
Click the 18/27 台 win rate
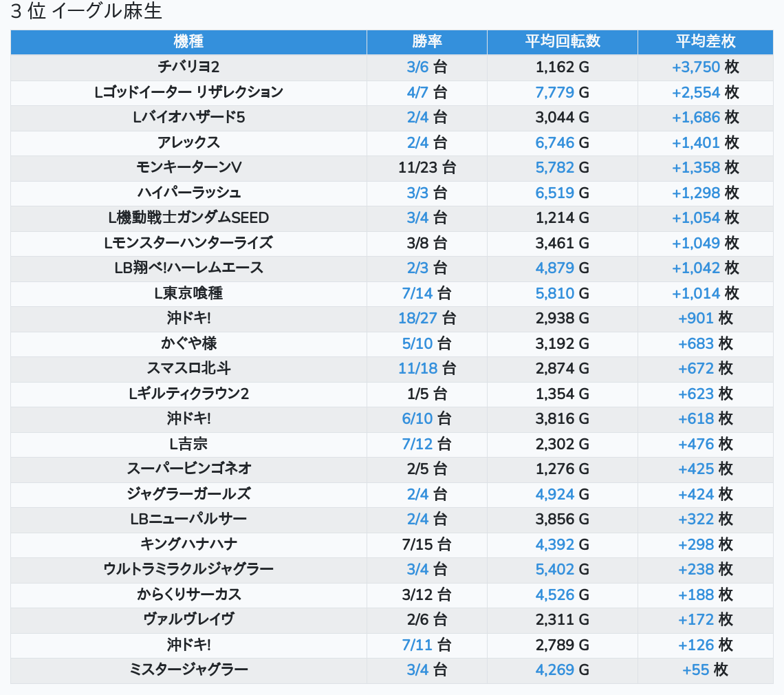coord(427,318)
